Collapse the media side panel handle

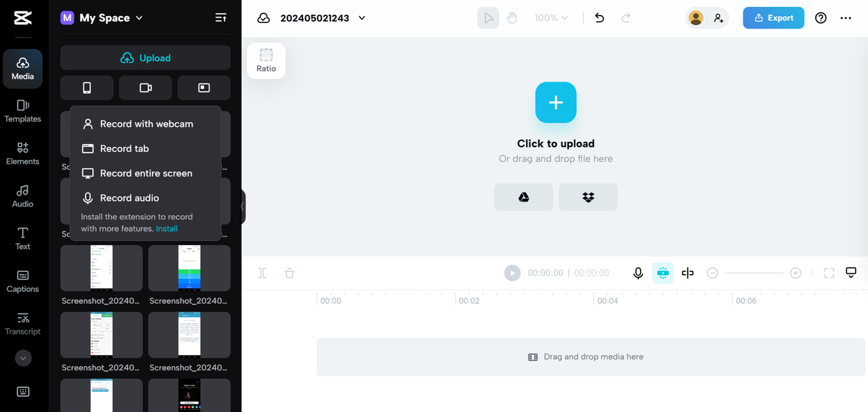(243, 206)
